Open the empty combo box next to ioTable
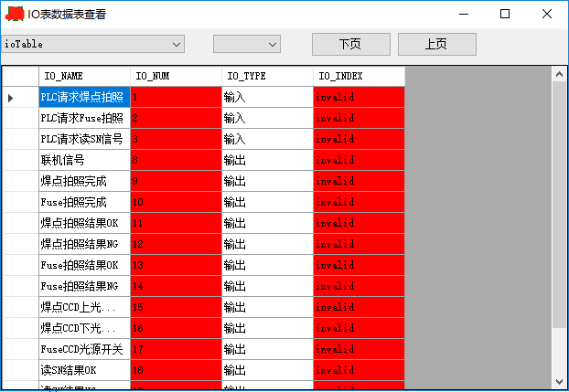Viewport: 569px width, 392px height. [247, 44]
